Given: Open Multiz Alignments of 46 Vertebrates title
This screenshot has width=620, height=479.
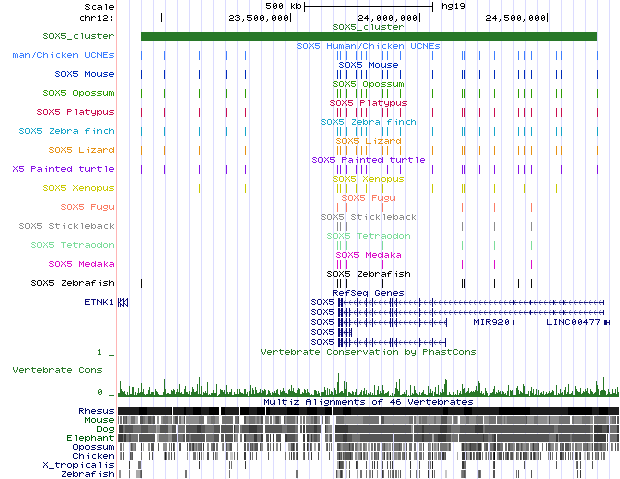Looking at the screenshot, I should (x=368, y=401).
